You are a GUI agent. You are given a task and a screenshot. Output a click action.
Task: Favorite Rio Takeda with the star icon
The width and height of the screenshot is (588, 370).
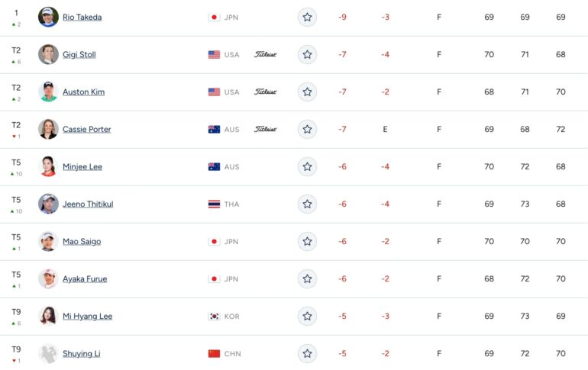tap(307, 18)
